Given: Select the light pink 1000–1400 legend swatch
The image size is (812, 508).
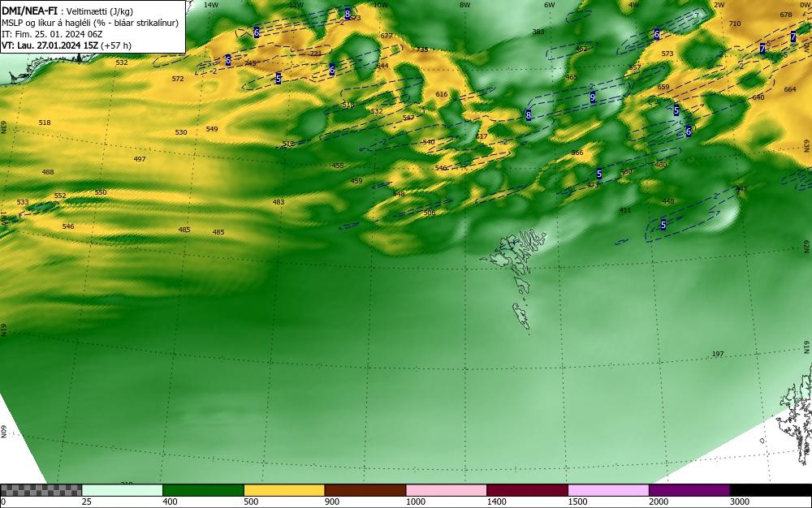Looking at the screenshot, I should pos(447,490).
